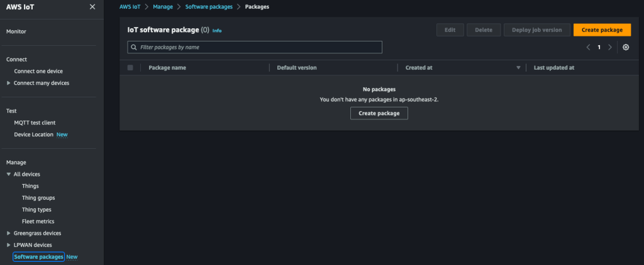Expand Greengrass devices section
This screenshot has height=265, width=644.
click(9, 233)
